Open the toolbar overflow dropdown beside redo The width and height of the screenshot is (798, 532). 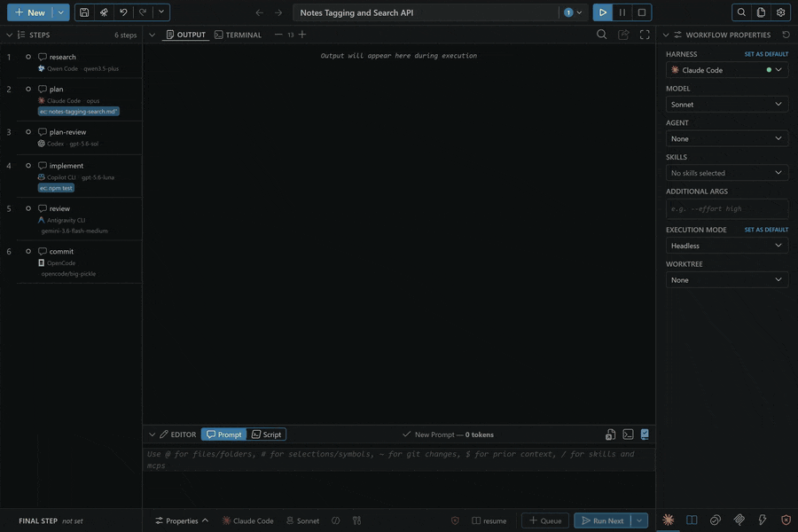[161, 12]
